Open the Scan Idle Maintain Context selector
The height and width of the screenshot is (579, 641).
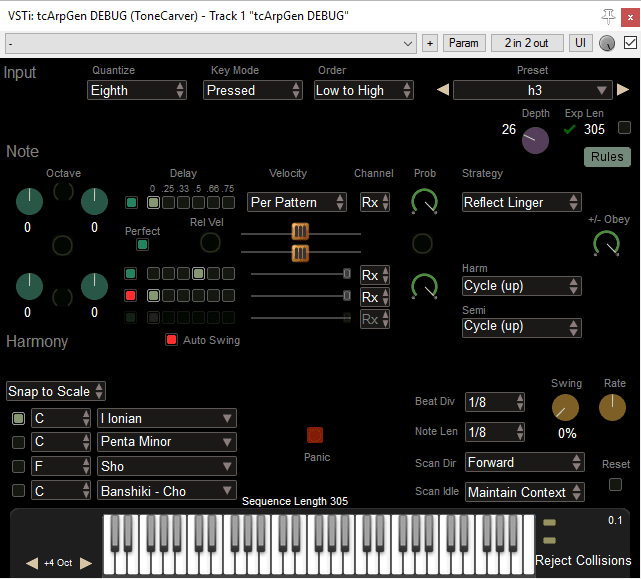(x=524, y=492)
